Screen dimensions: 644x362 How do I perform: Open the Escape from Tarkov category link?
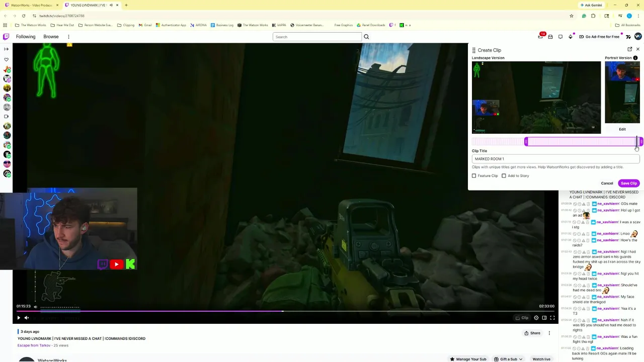coord(34,345)
